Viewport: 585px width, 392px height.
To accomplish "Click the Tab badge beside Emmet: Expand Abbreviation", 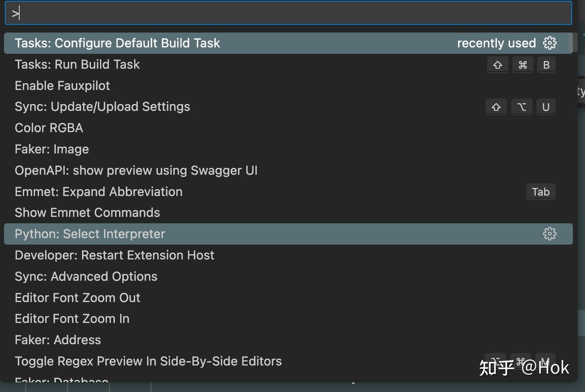I will (541, 192).
